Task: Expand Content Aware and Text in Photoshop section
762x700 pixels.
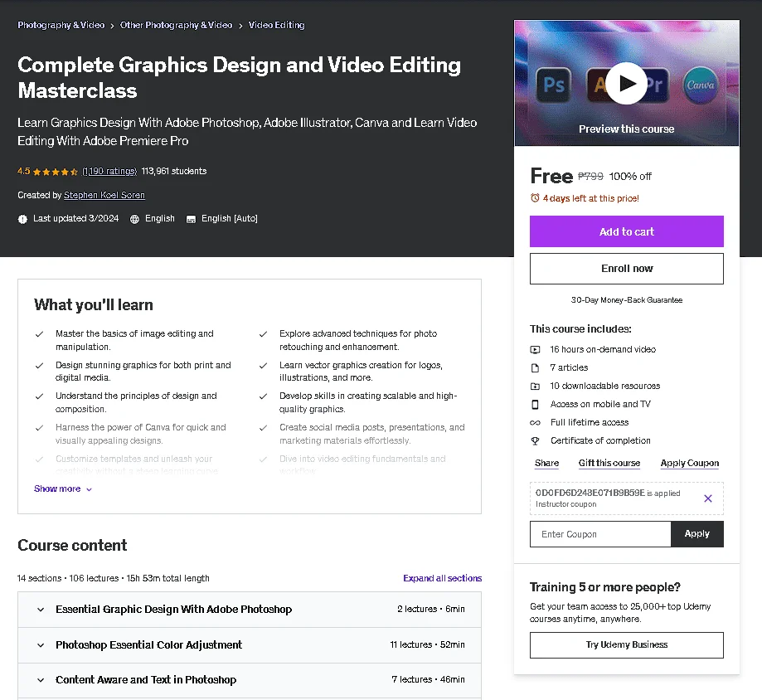Action: (x=250, y=680)
